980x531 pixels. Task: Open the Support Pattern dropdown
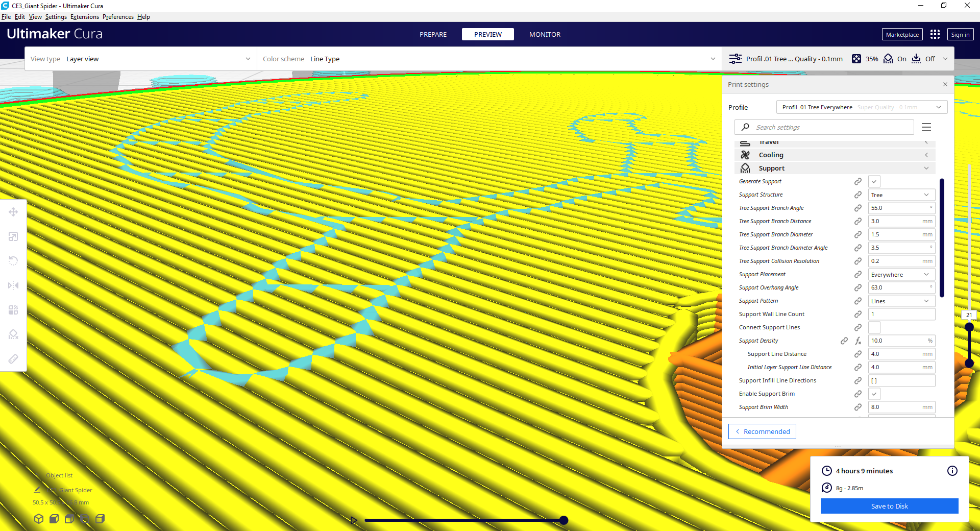coord(902,301)
